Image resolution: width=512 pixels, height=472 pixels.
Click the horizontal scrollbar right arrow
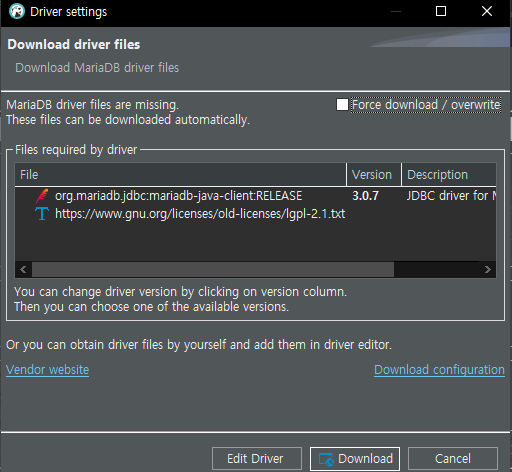487,269
